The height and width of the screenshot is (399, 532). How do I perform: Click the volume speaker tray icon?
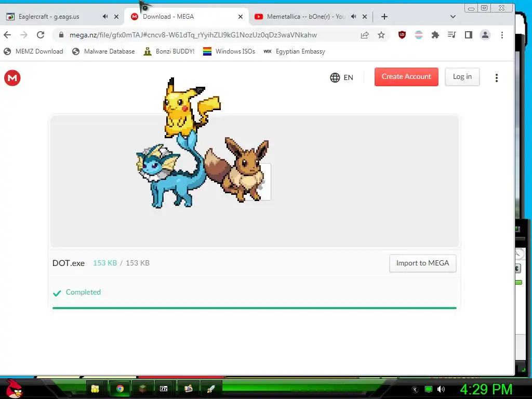tap(441, 389)
